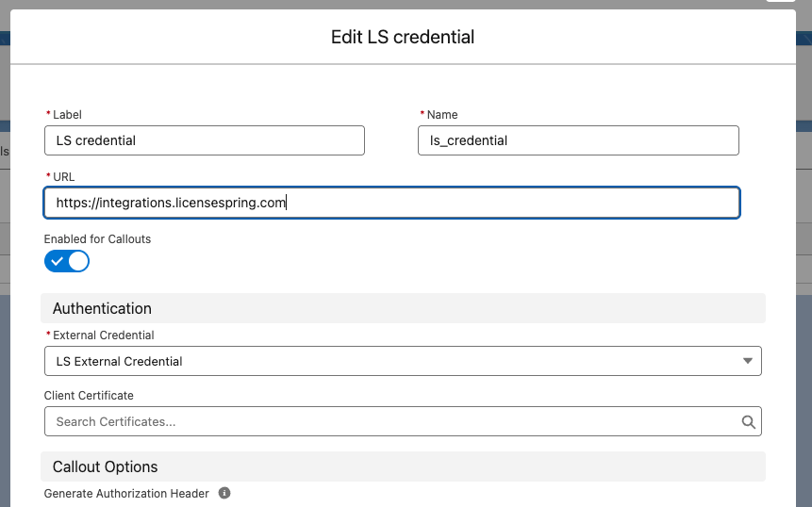Click the Authentication section header

102,308
